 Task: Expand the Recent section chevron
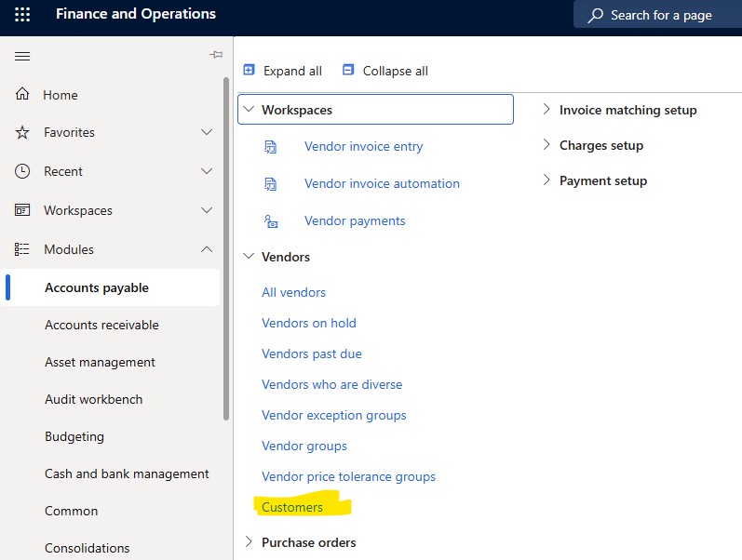click(x=207, y=171)
